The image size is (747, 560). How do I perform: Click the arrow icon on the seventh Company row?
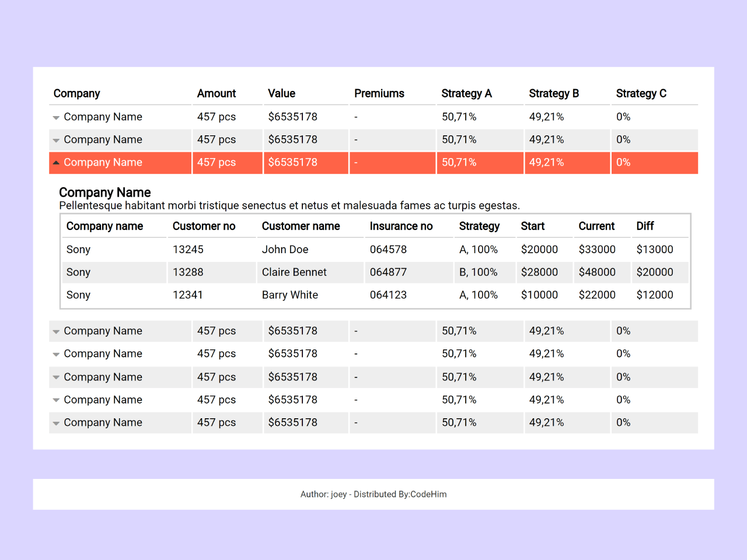[56, 400]
